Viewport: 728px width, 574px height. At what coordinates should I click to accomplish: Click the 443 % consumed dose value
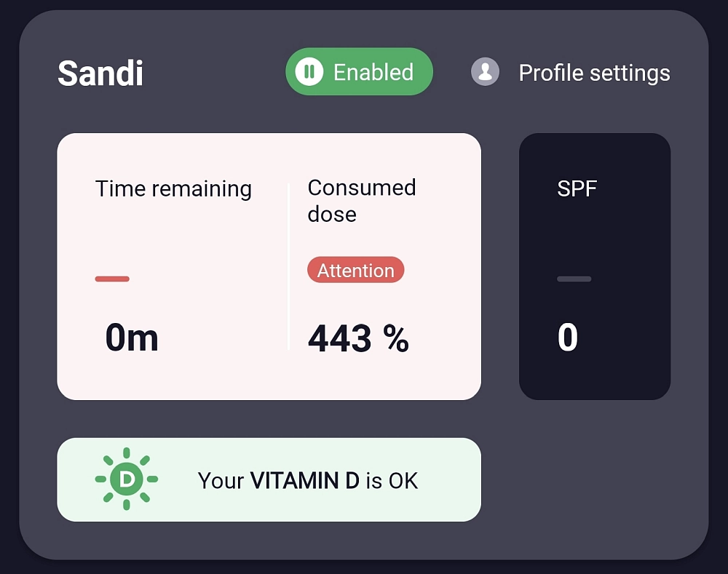click(x=358, y=338)
